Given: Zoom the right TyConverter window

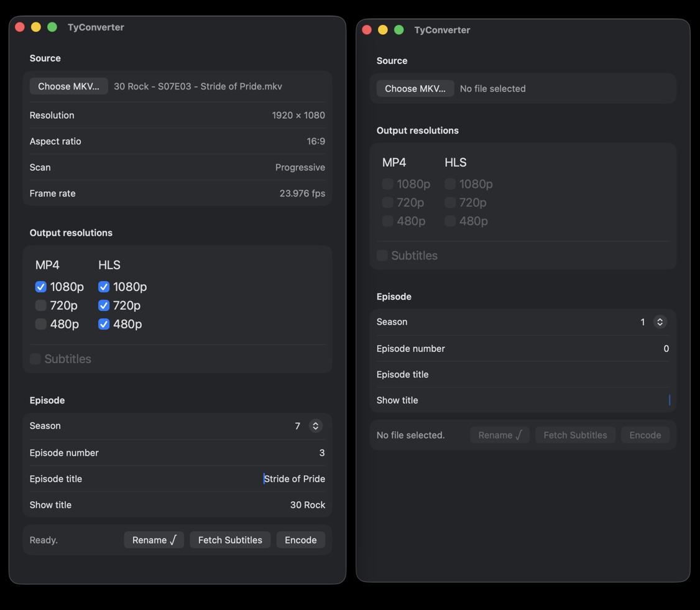Looking at the screenshot, I should click(398, 30).
